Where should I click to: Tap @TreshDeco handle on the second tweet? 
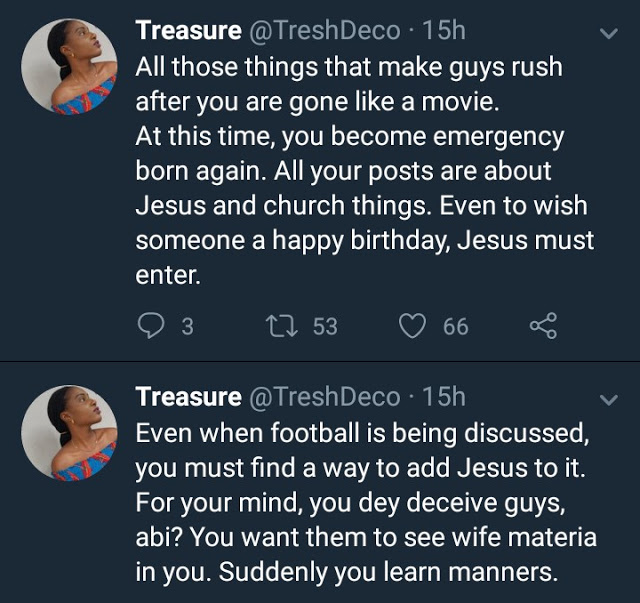pyautogui.click(x=324, y=397)
